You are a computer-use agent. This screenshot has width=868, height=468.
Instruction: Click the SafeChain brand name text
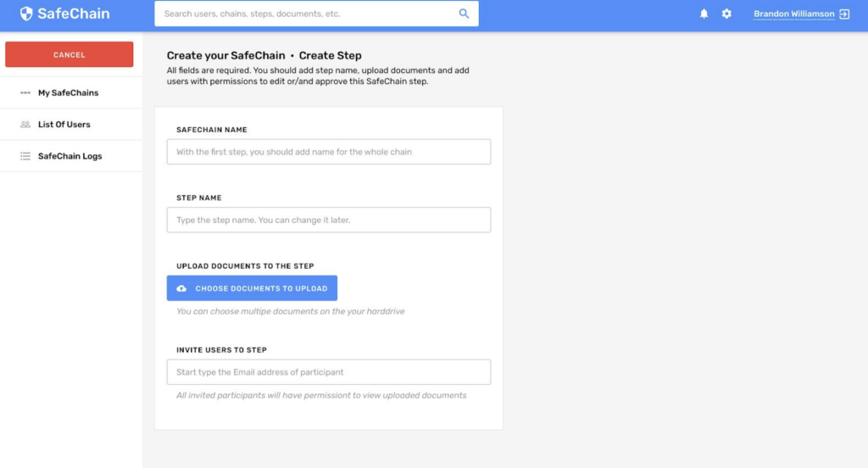(73, 14)
